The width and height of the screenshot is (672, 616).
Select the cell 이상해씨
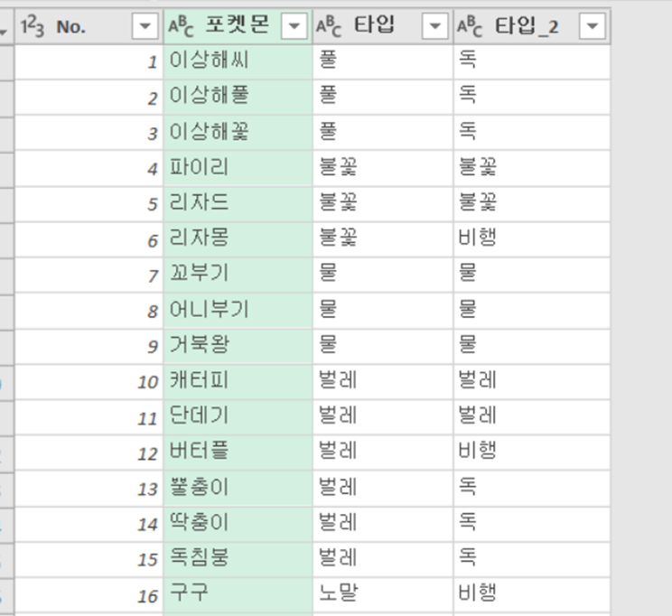(238, 61)
